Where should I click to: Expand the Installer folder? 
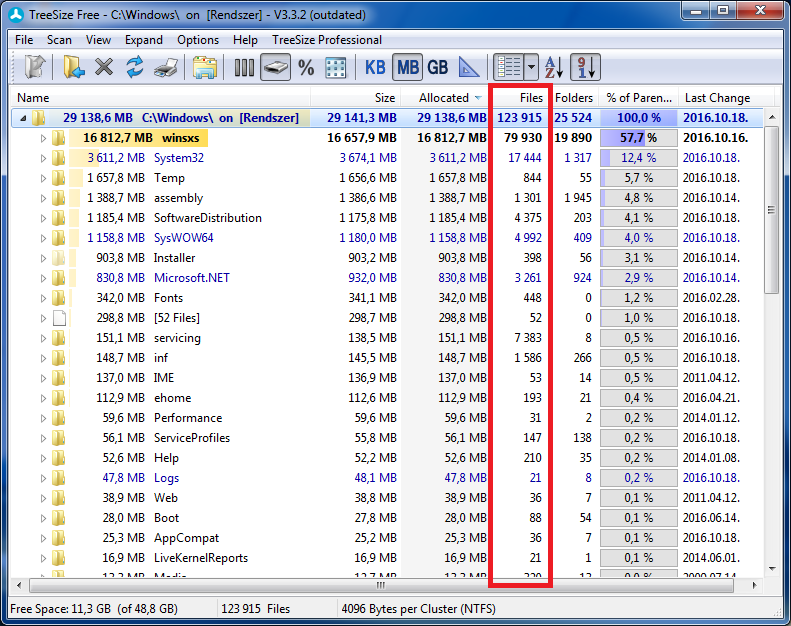click(43, 258)
